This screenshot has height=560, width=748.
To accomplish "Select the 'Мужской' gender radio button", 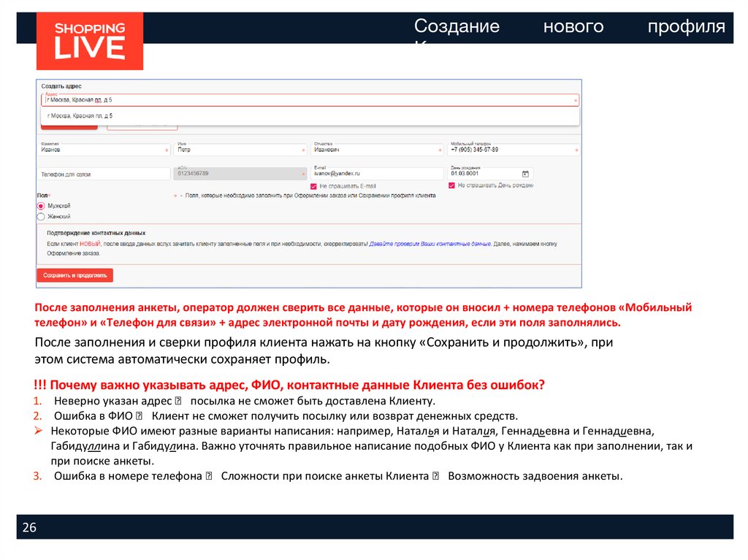I will 41,206.
